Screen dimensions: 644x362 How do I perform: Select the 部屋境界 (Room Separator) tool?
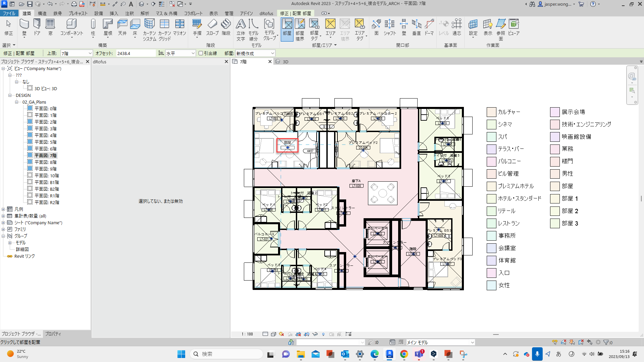click(x=300, y=24)
